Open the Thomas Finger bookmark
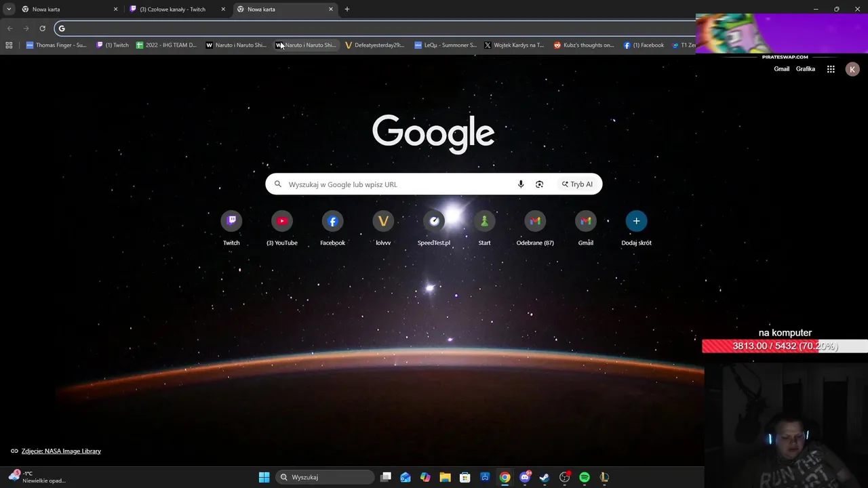Image resolution: width=868 pixels, height=488 pixels. point(56,45)
